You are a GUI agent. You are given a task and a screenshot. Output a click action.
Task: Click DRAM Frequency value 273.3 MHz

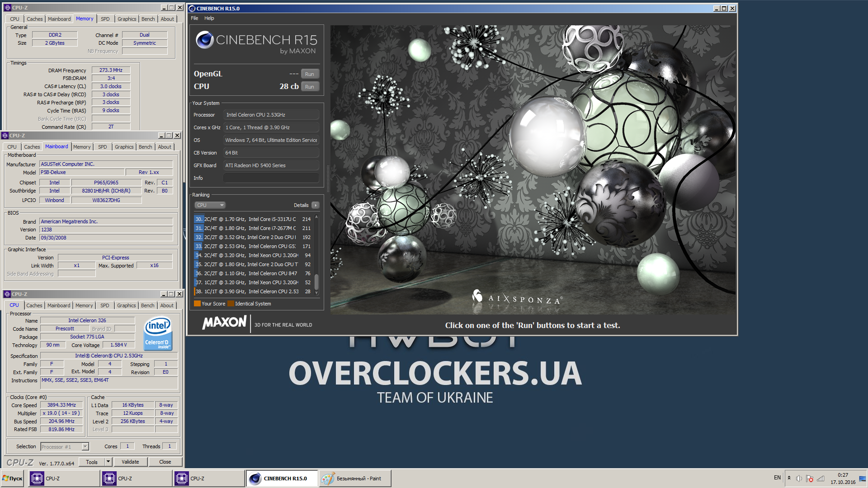[111, 70]
